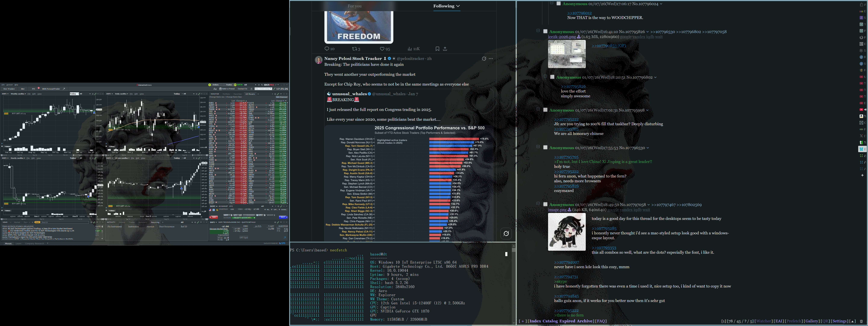The image size is (868, 326).
Task: Tick the checkbox on post No.107797058
Action: pyautogui.click(x=545, y=204)
